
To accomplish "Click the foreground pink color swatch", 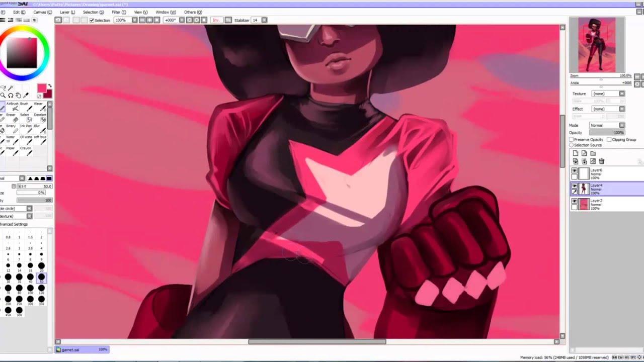I will (x=42, y=87).
